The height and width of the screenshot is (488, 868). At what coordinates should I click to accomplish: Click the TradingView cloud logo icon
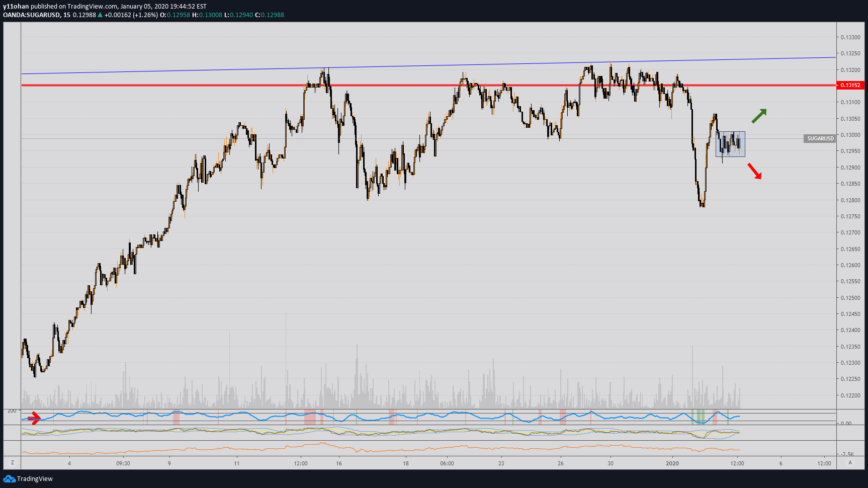pyautogui.click(x=9, y=478)
